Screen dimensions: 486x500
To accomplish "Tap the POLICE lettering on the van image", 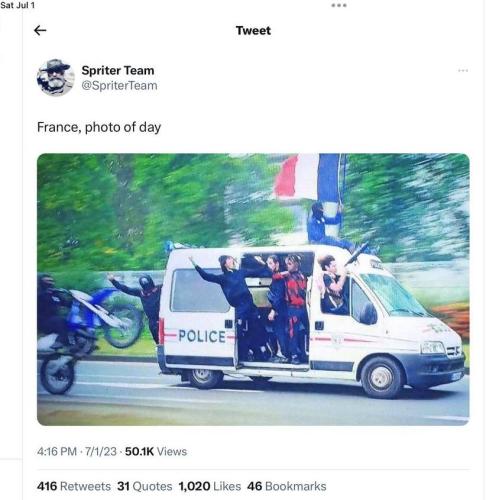I will [202, 336].
